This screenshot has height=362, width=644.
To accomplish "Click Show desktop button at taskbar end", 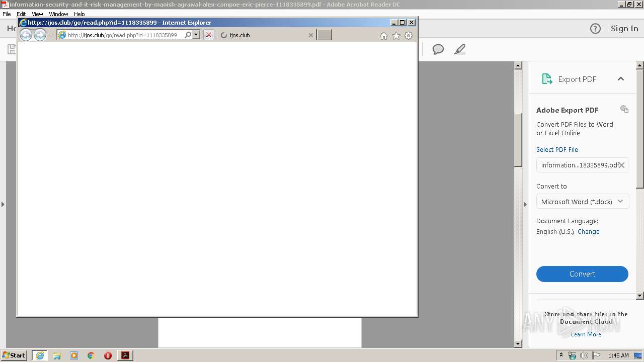I will (x=638, y=355).
